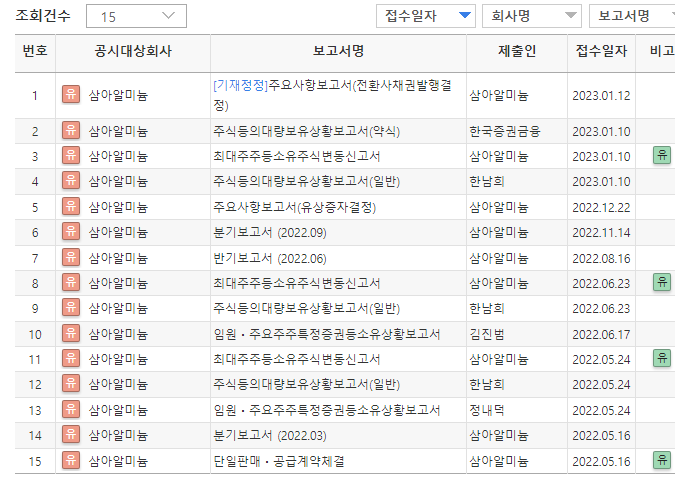Screen dimensions: 686x486
Task: Open 반기보고서 (2022.06) report
Action: (270, 258)
